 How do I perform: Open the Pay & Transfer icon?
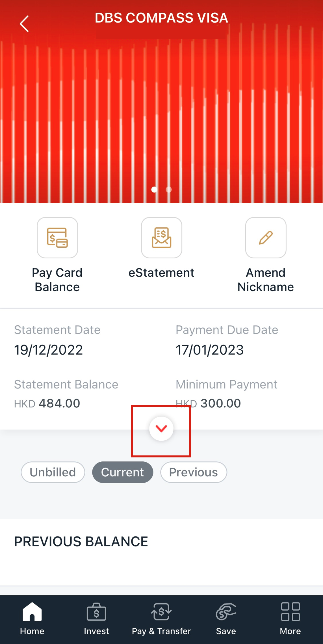pyautogui.click(x=161, y=612)
